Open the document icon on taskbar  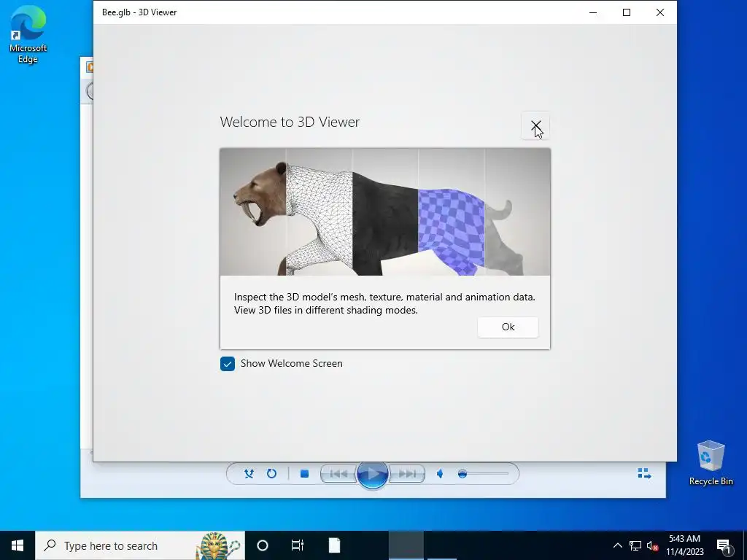point(334,545)
